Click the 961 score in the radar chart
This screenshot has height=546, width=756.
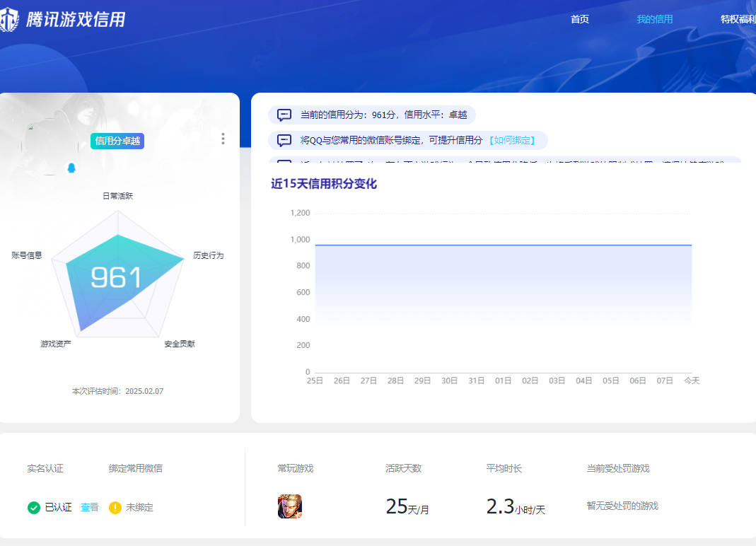coord(116,277)
